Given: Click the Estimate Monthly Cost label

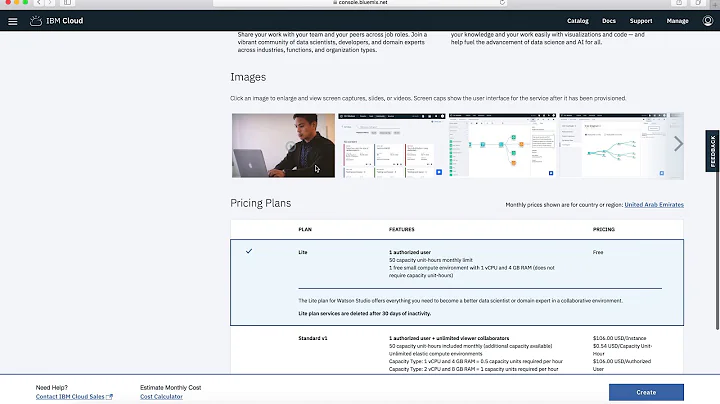Looking at the screenshot, I should (x=170, y=387).
